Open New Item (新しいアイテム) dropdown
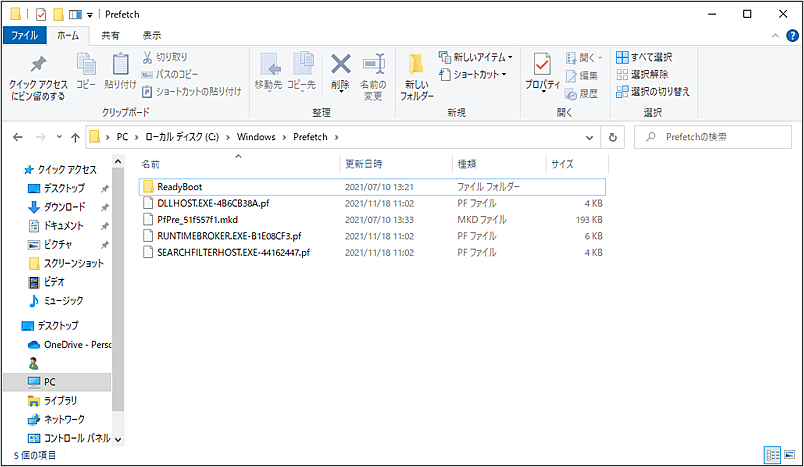This screenshot has width=804, height=467. click(475, 57)
